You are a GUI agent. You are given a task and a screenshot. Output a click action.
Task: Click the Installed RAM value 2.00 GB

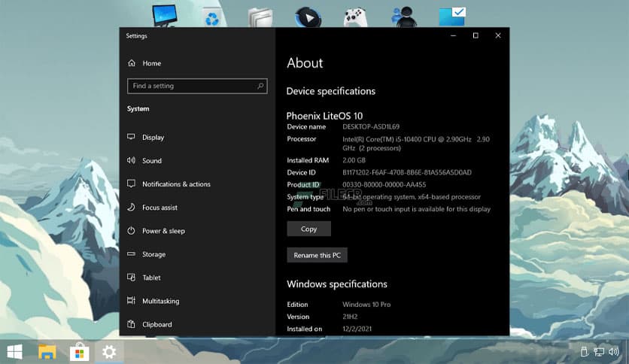[x=354, y=160]
